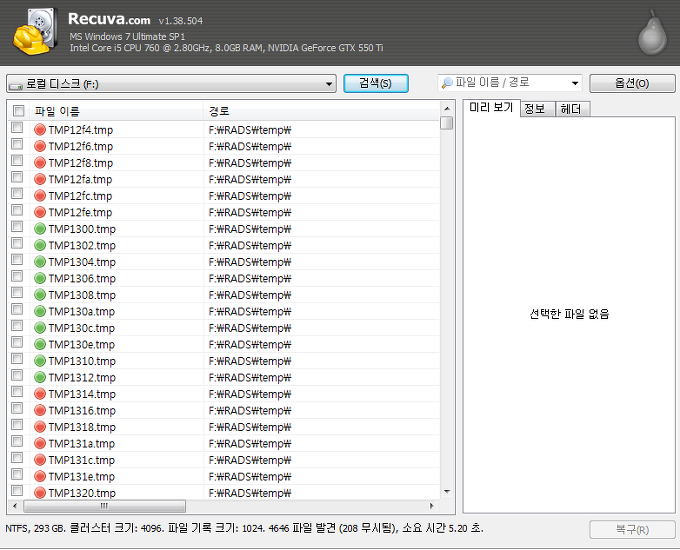
Task: Check the box for TMP1300.tmp
Action: point(17,226)
